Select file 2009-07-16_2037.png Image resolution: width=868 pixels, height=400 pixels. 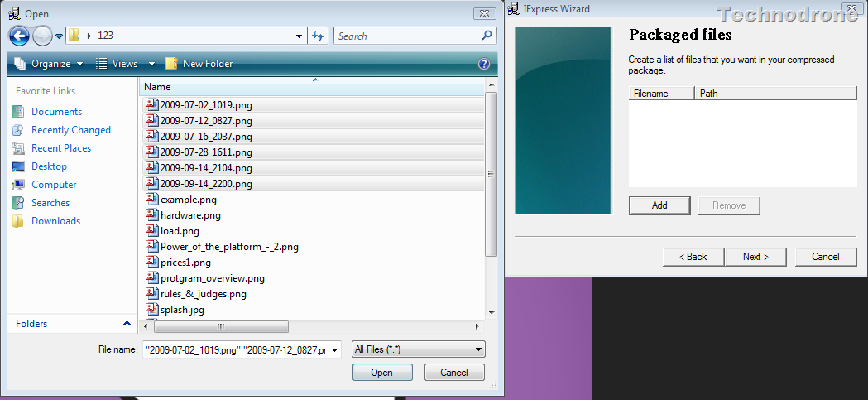tap(313, 137)
